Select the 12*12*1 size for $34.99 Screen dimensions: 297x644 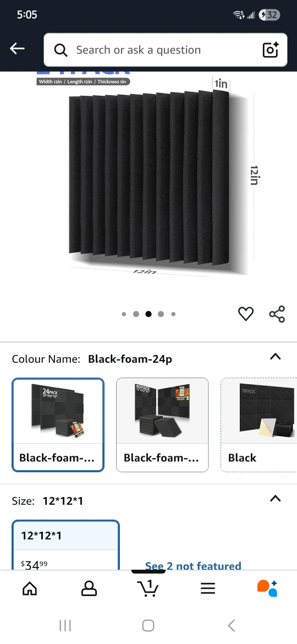[x=65, y=545]
